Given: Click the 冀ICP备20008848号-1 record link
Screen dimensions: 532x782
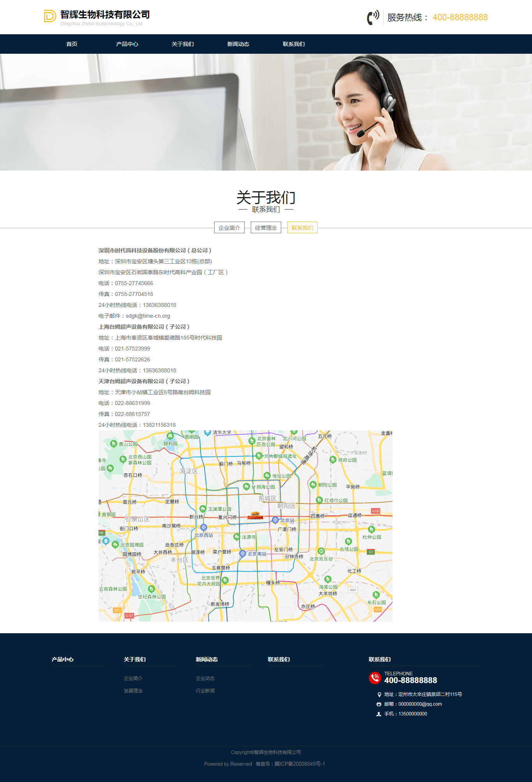Looking at the screenshot, I should tap(299, 764).
